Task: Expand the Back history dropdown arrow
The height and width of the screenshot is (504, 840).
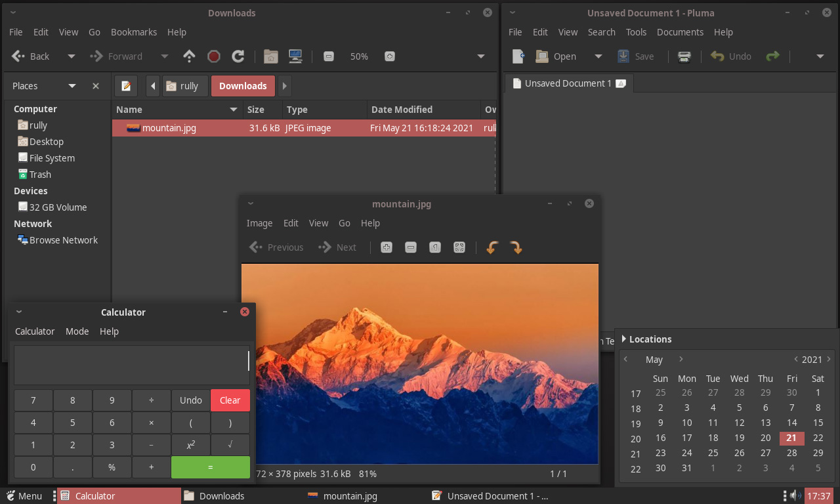Action: click(x=72, y=56)
